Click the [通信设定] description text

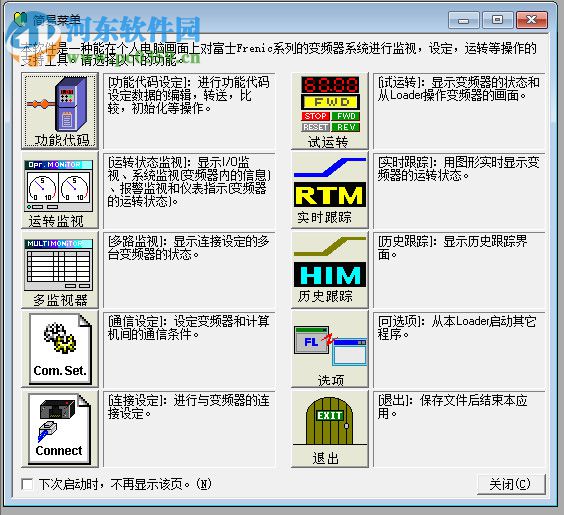(188, 328)
